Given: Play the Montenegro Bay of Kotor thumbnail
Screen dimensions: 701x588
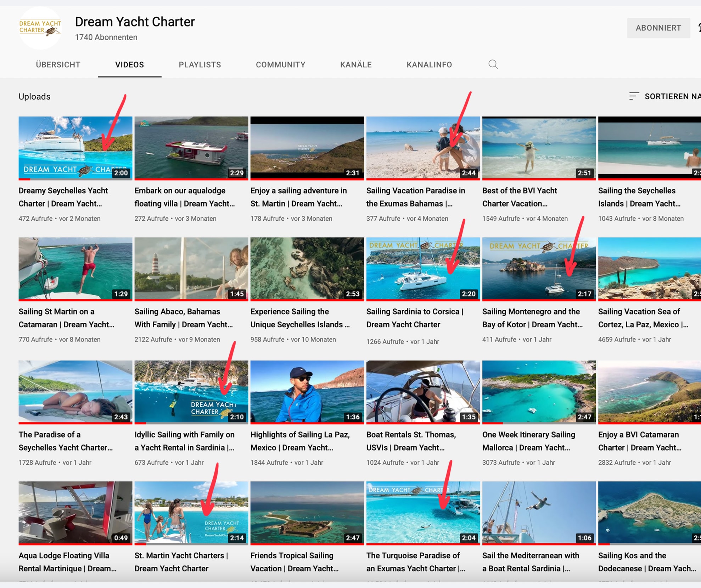Looking at the screenshot, I should [x=539, y=269].
